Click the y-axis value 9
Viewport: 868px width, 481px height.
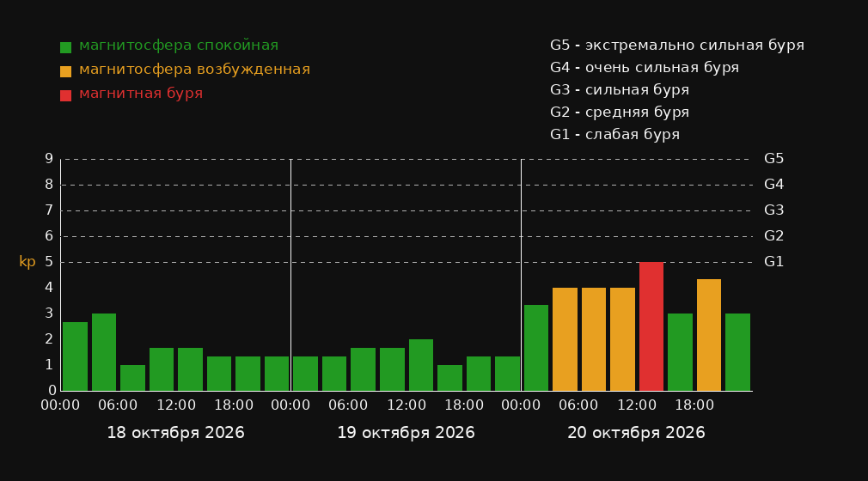pos(49,159)
